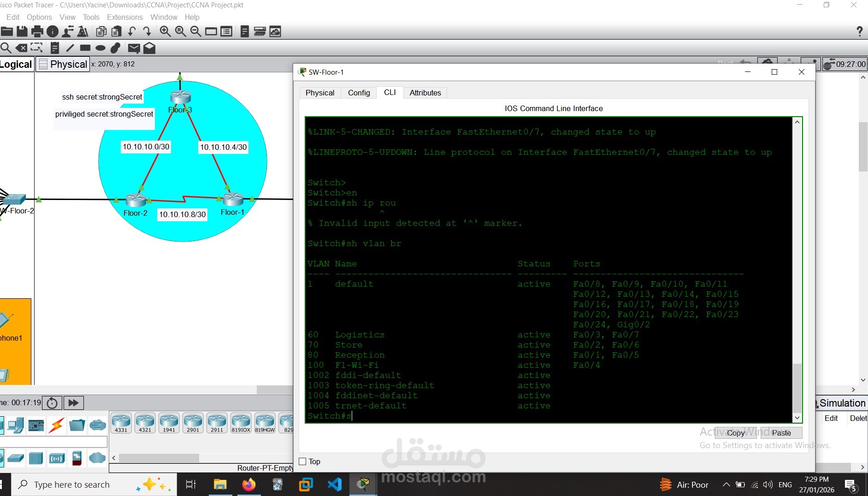Click the 10.10.10.8/30 network label
Image resolution: width=868 pixels, height=496 pixels.
[x=183, y=214]
